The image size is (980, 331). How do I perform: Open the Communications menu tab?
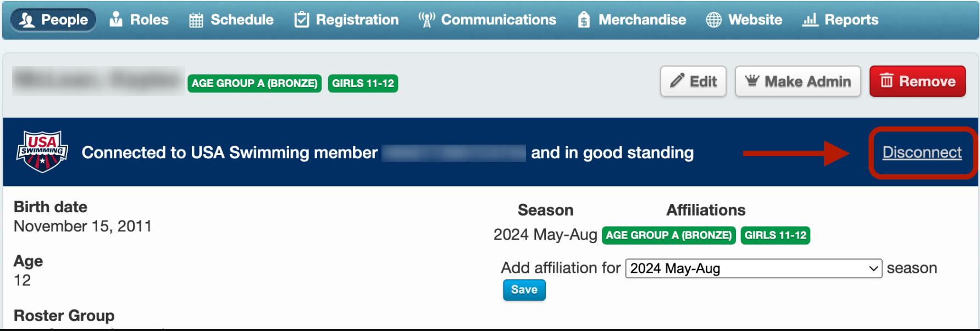tap(487, 20)
